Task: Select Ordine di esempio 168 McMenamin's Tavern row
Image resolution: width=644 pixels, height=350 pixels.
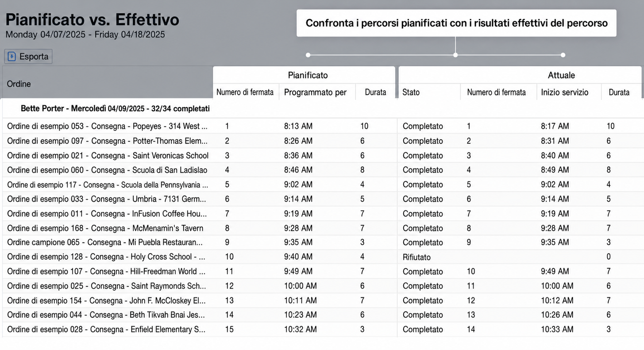Action: coord(323,228)
